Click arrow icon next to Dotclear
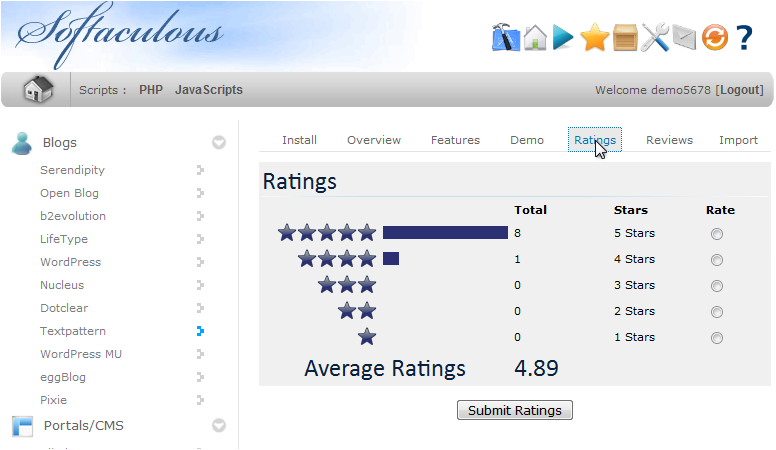 point(200,308)
